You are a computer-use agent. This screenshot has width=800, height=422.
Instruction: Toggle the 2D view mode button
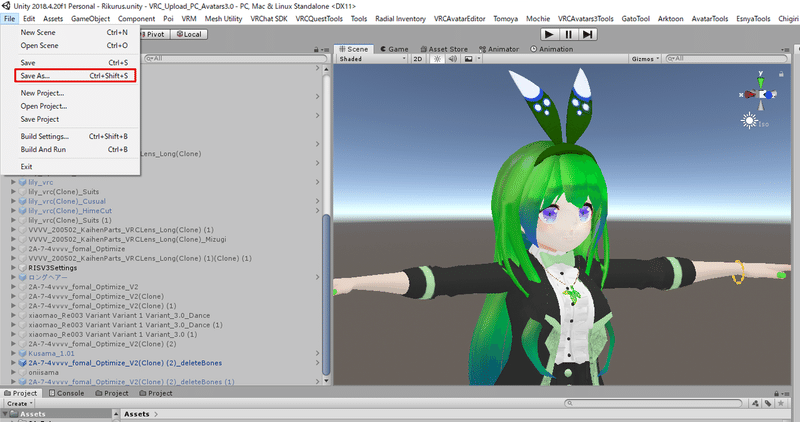418,59
